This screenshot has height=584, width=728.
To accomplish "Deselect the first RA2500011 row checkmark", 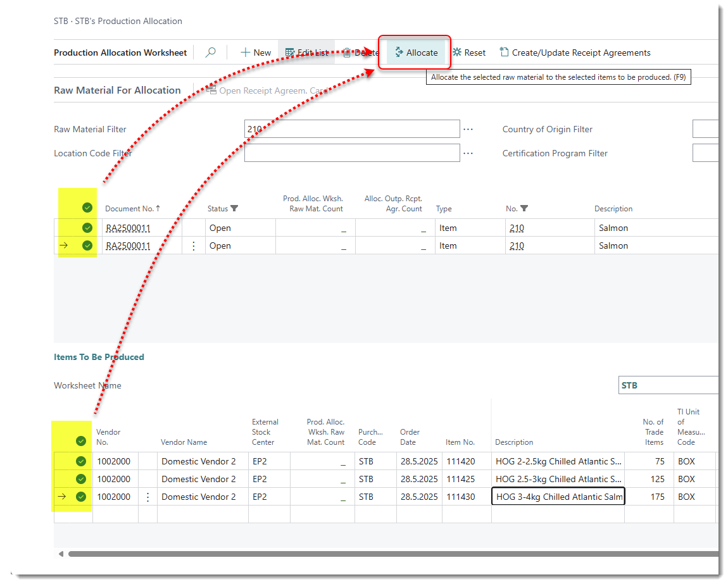I will 87,228.
